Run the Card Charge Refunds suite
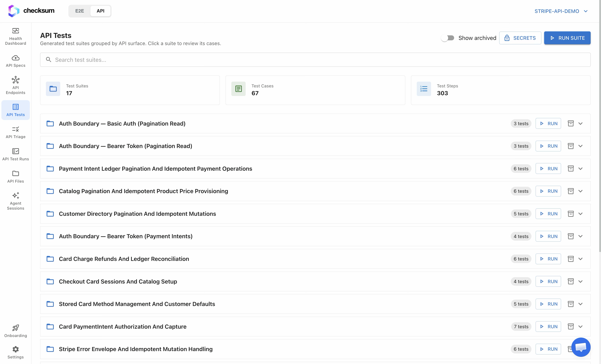 point(548,259)
